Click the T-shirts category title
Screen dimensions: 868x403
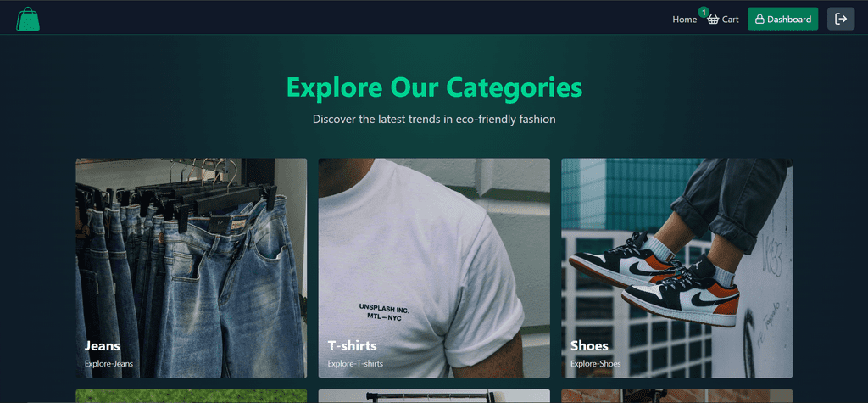pos(352,346)
